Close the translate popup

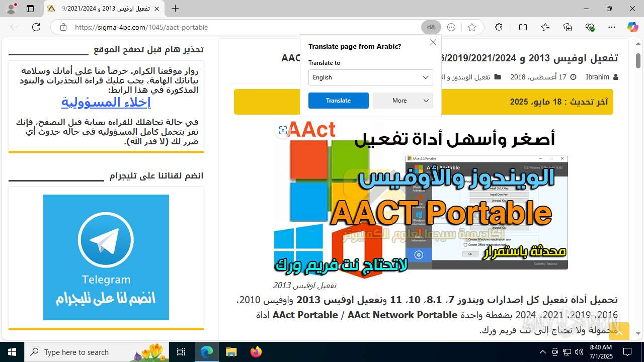433,42
